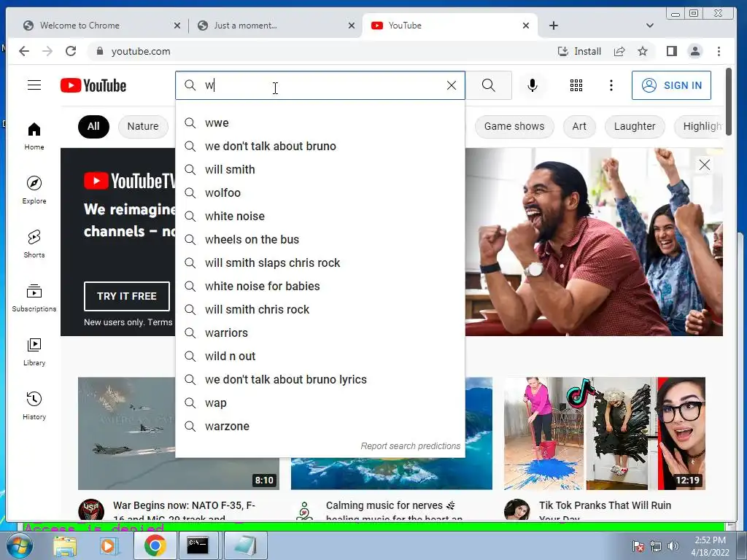
Task: Choose the 'white noise' suggestion
Action: (x=320, y=216)
